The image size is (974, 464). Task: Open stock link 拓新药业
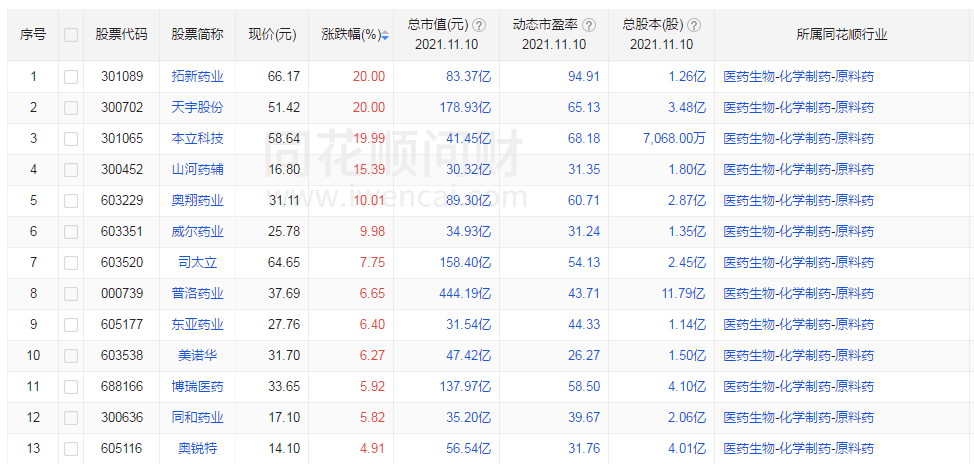click(x=198, y=77)
